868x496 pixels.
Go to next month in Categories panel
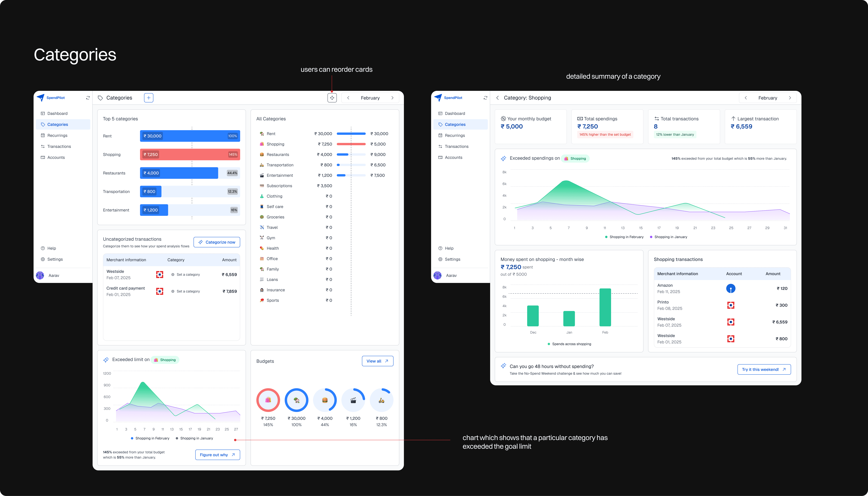(x=392, y=98)
